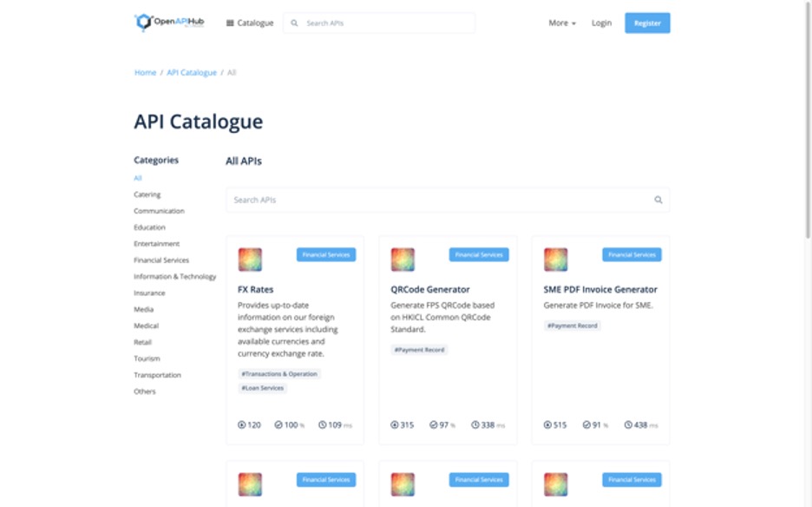The width and height of the screenshot is (812, 507).
Task: Open the Login link
Action: [x=601, y=23]
